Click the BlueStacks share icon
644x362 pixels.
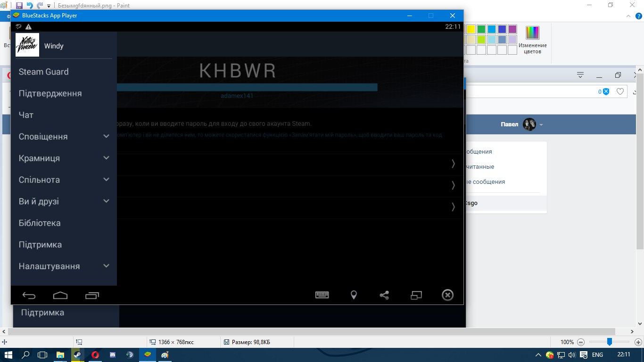click(x=384, y=295)
